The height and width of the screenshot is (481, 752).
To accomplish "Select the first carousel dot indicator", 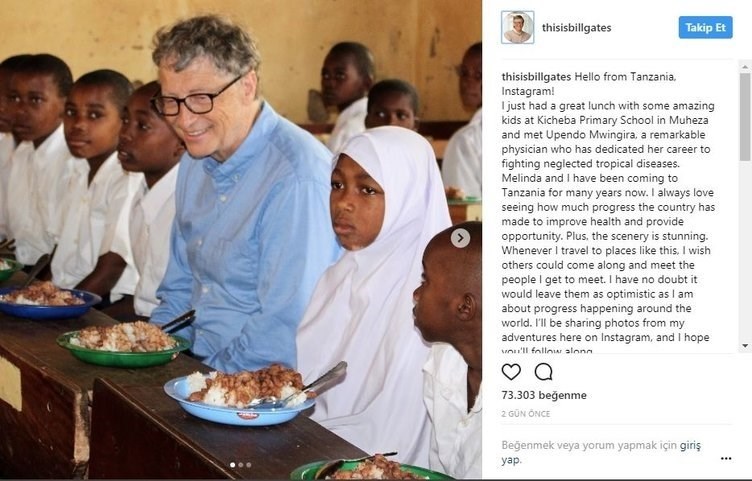I will click(233, 465).
